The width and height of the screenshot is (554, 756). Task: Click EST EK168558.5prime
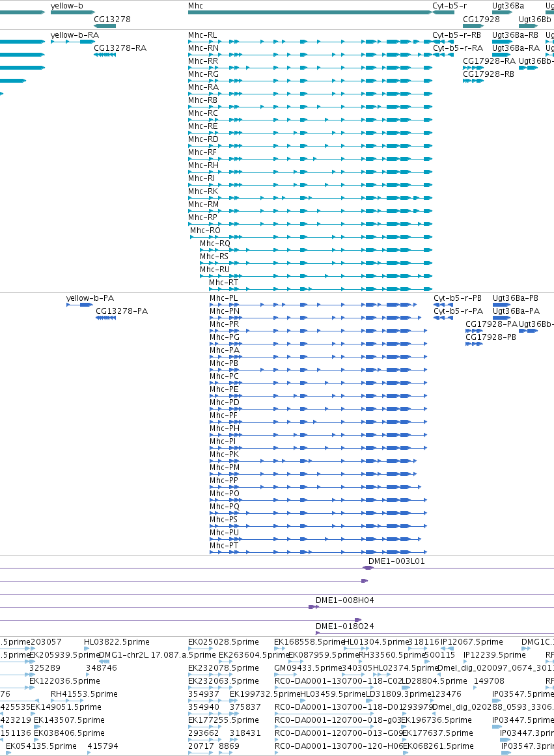309,642
